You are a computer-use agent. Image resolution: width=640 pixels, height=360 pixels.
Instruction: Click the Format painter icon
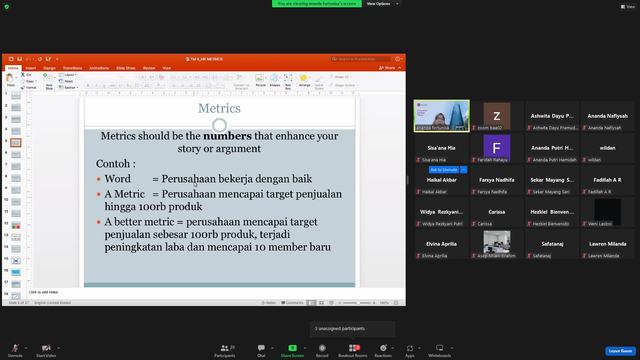click(23, 87)
